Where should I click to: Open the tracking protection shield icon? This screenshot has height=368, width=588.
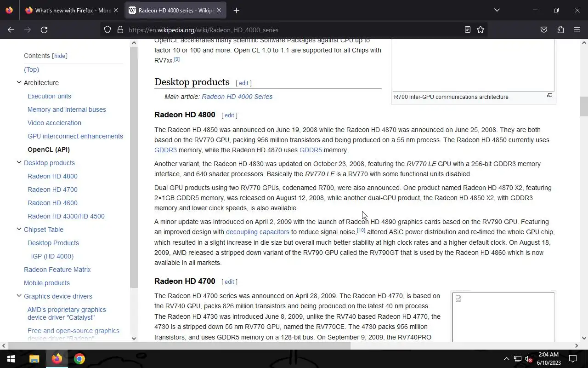coord(107,30)
